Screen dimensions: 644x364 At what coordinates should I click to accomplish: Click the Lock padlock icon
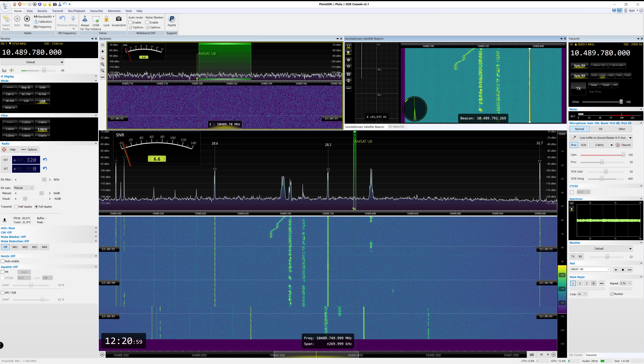(106, 19)
